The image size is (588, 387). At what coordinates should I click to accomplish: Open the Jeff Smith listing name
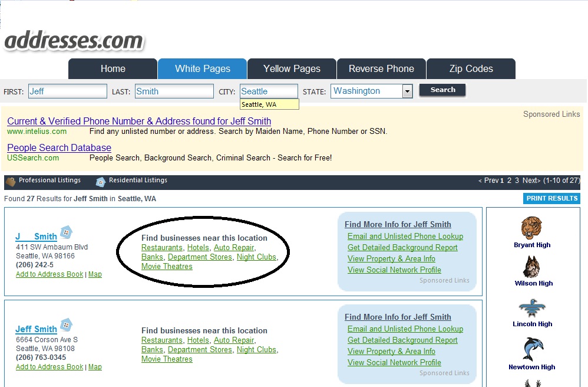(36, 329)
